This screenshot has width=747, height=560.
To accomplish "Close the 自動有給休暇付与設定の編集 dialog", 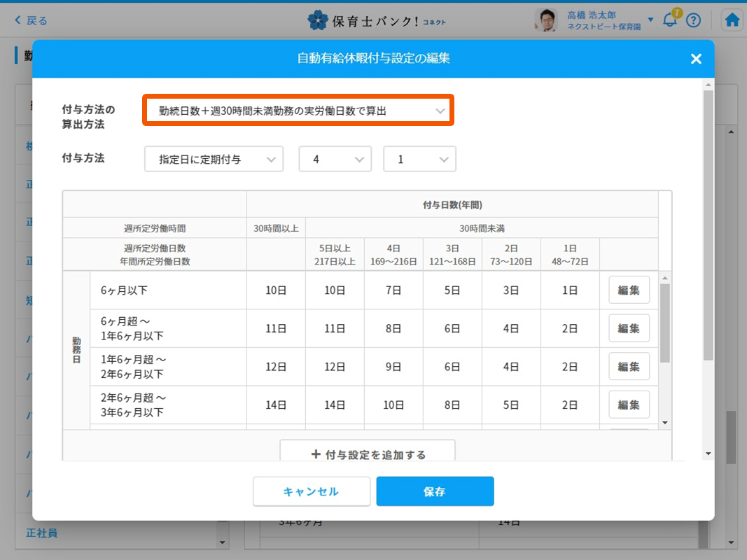I will (x=696, y=59).
